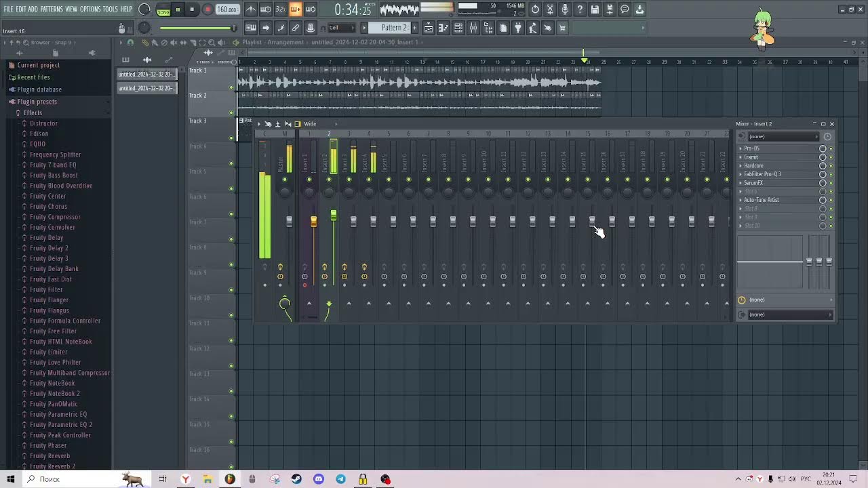Select Distructor in browser
This screenshot has height=488, width=868.
(x=43, y=123)
